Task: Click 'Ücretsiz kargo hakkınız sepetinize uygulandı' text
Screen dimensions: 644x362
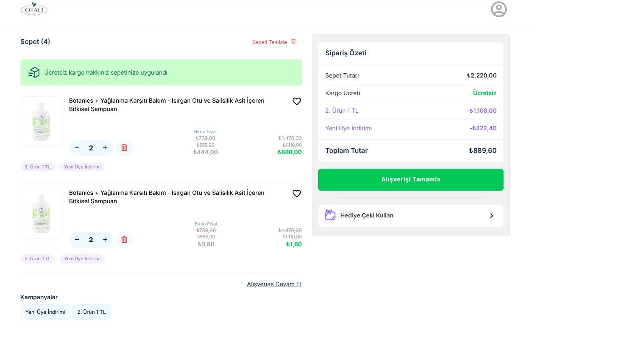Action: coord(106,72)
